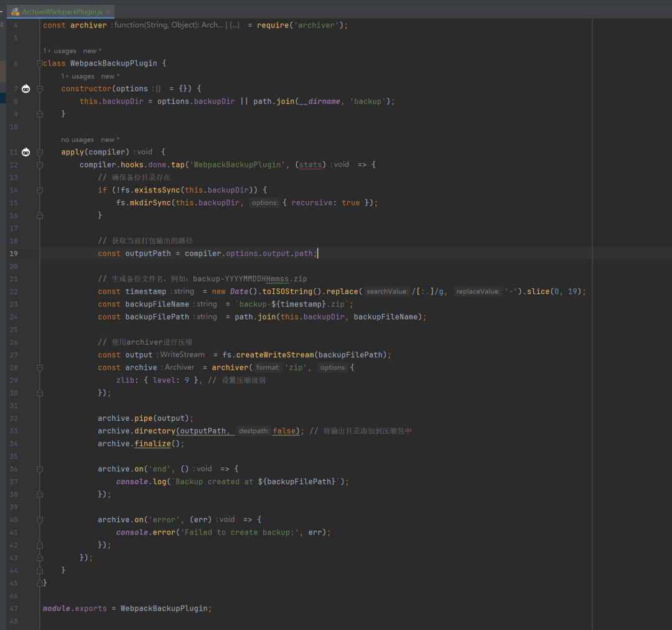The image size is (672, 630).
Task: Click backupFileName declaration on line 23
Action: [157, 304]
